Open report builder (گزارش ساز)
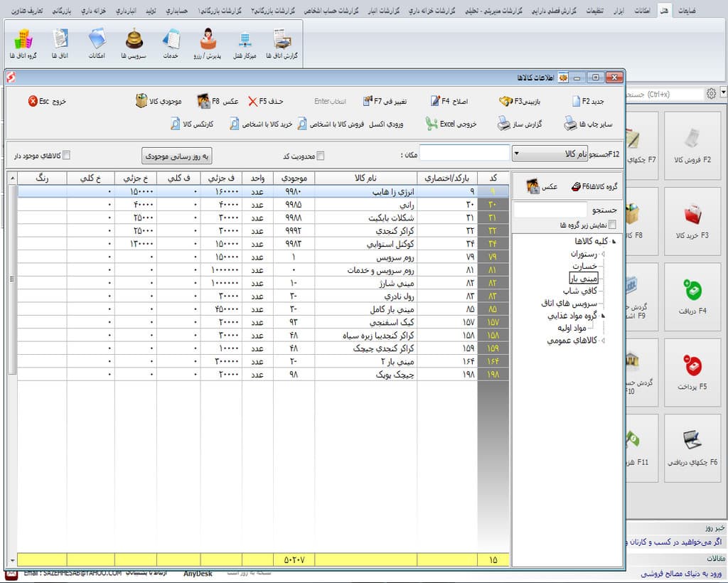Viewport: 728px width, 583px height. [x=520, y=124]
